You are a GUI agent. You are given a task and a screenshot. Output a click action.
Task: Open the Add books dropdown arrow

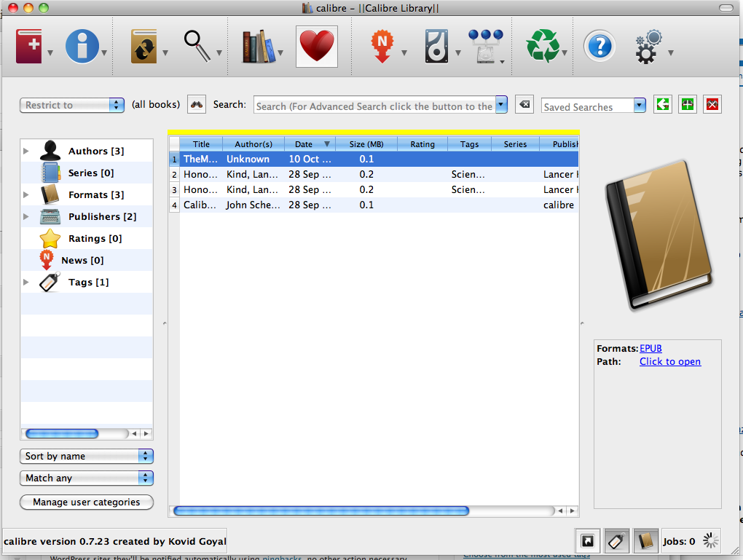coord(50,53)
